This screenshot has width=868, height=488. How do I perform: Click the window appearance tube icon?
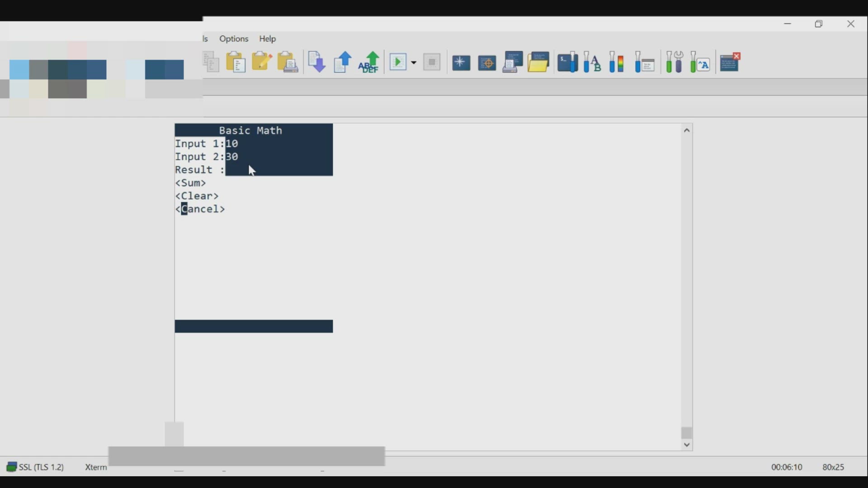[645, 62]
